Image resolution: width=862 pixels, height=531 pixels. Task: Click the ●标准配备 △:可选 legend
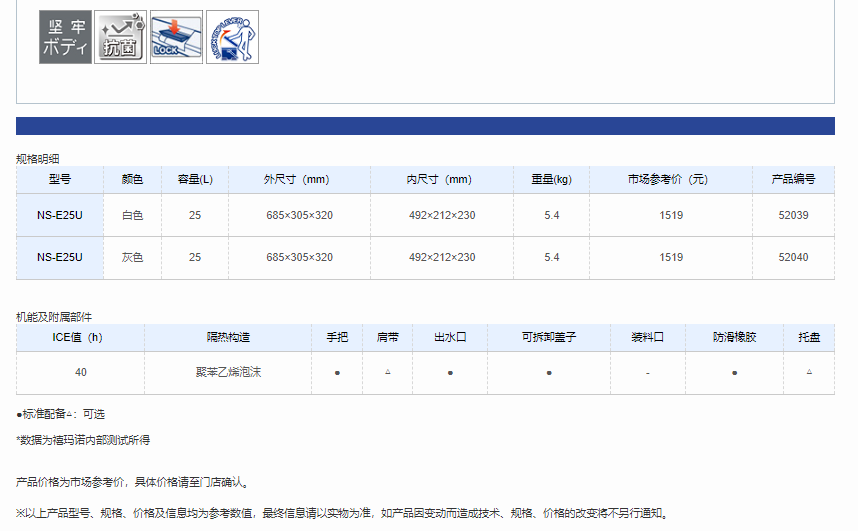point(60,414)
